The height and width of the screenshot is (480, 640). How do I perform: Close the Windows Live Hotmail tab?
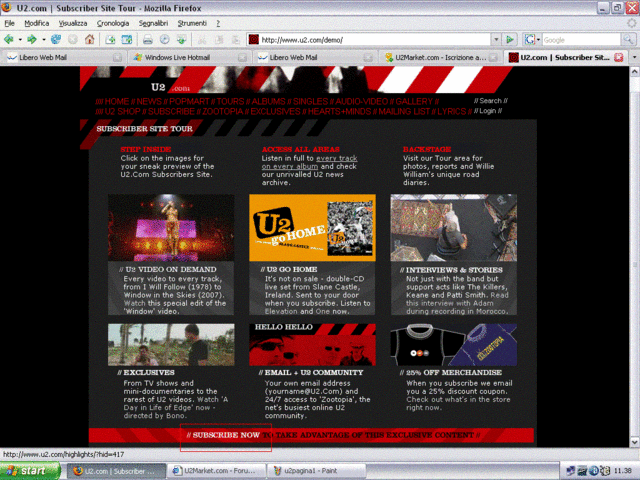(242, 58)
